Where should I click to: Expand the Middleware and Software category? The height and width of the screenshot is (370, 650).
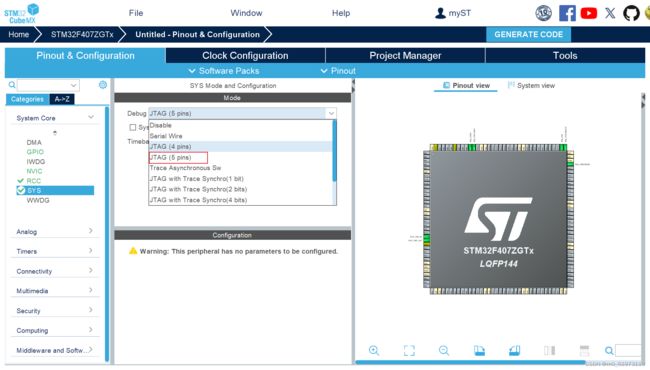[91, 349]
